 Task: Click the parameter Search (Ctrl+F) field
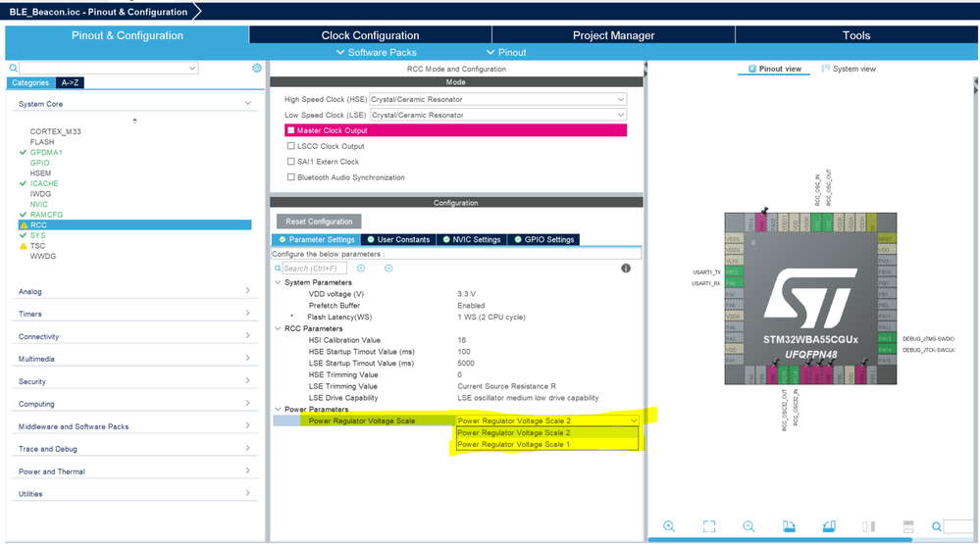click(x=314, y=268)
